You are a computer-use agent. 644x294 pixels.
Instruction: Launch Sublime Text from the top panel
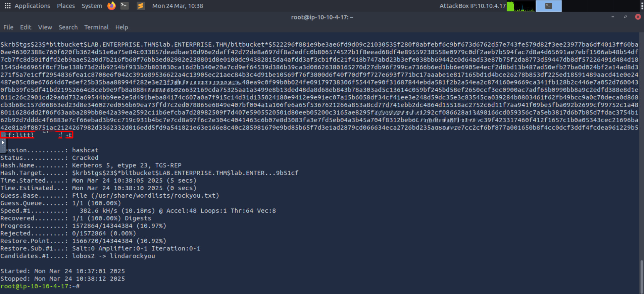coord(141,6)
